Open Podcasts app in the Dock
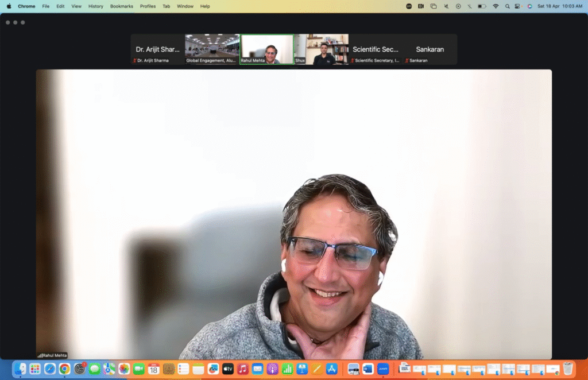Image resolution: width=588 pixels, height=380 pixels. coord(273,369)
